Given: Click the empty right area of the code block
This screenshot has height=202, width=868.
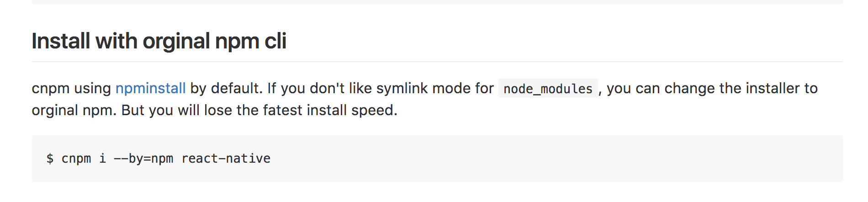Looking at the screenshot, I should [594, 159].
